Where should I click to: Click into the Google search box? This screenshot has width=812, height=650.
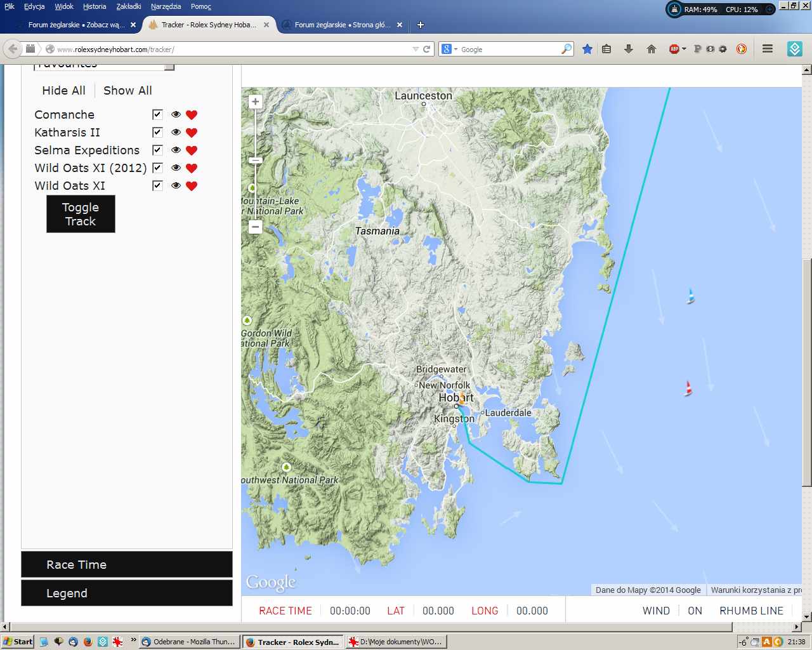coord(509,49)
